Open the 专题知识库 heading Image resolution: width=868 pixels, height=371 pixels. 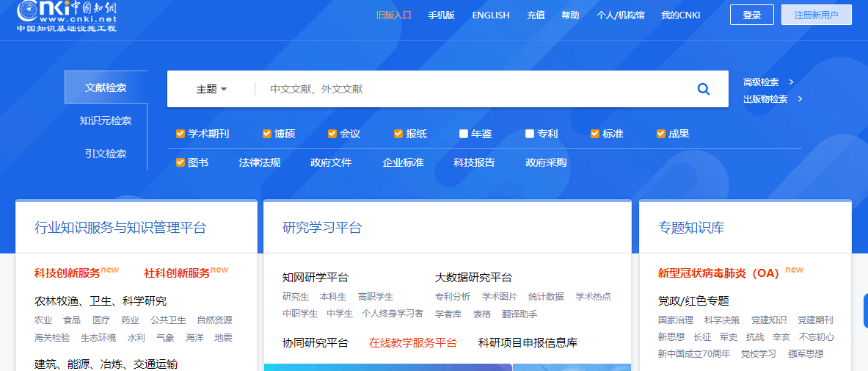pos(691,227)
